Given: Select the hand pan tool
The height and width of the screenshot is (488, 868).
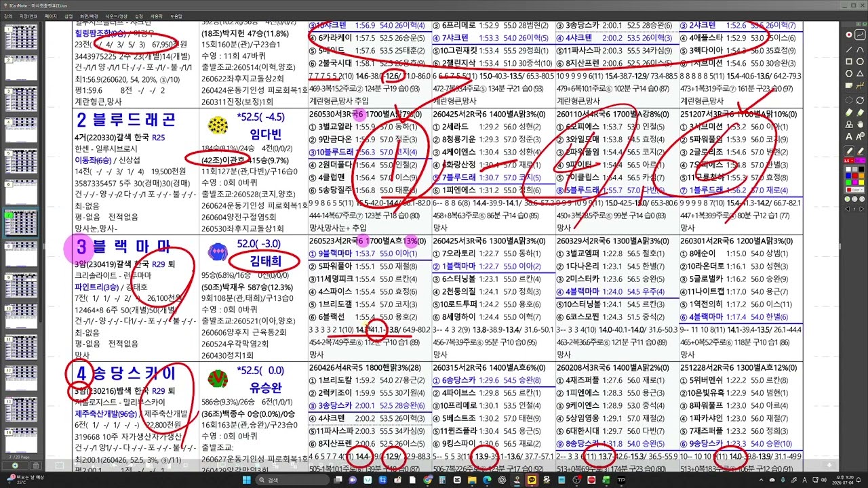Looking at the screenshot, I should (860, 125).
